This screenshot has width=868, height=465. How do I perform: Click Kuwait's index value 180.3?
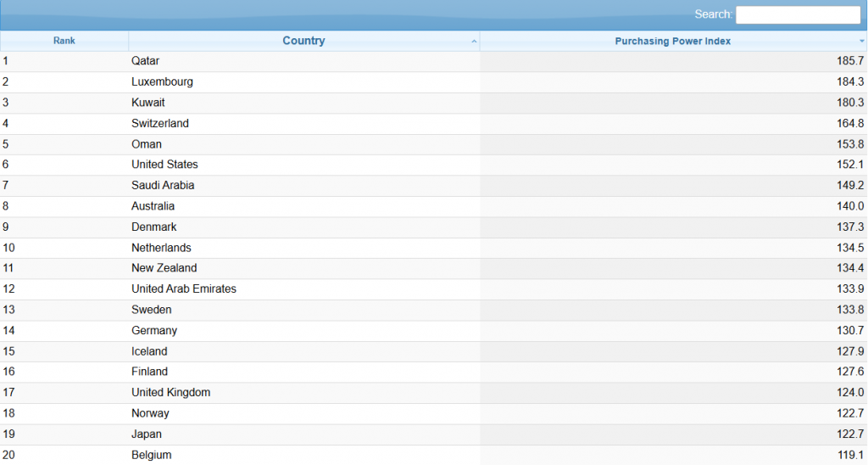[850, 103]
